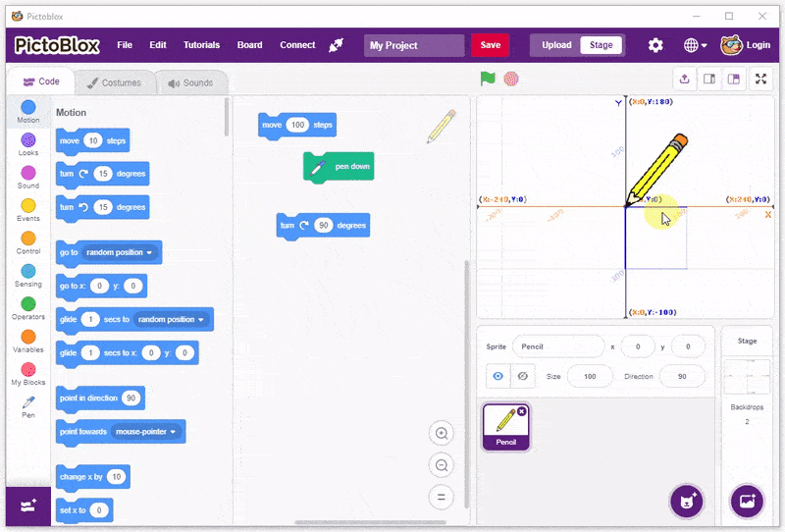Switch to small stage layout
This screenshot has height=532, width=785.
[x=708, y=80]
